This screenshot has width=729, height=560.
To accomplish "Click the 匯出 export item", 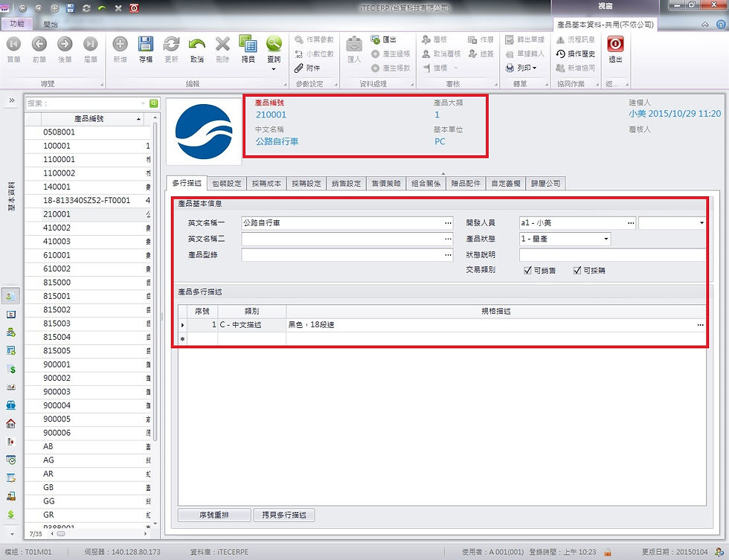I will pos(384,39).
